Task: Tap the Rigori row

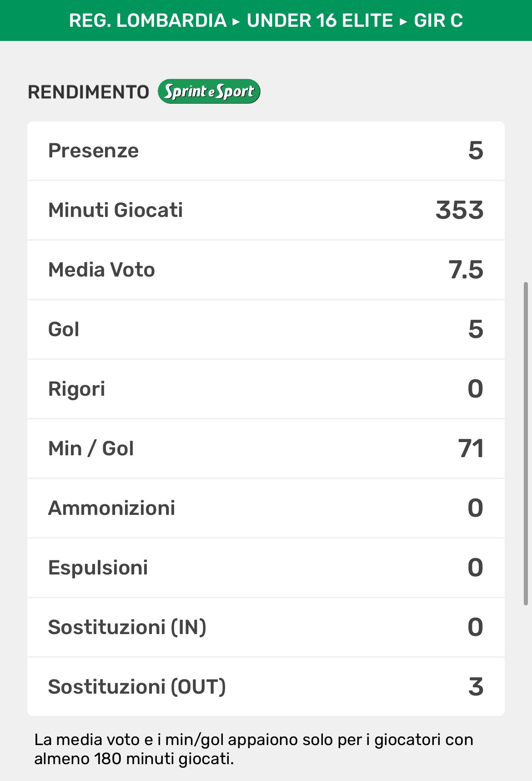Action: point(266,389)
